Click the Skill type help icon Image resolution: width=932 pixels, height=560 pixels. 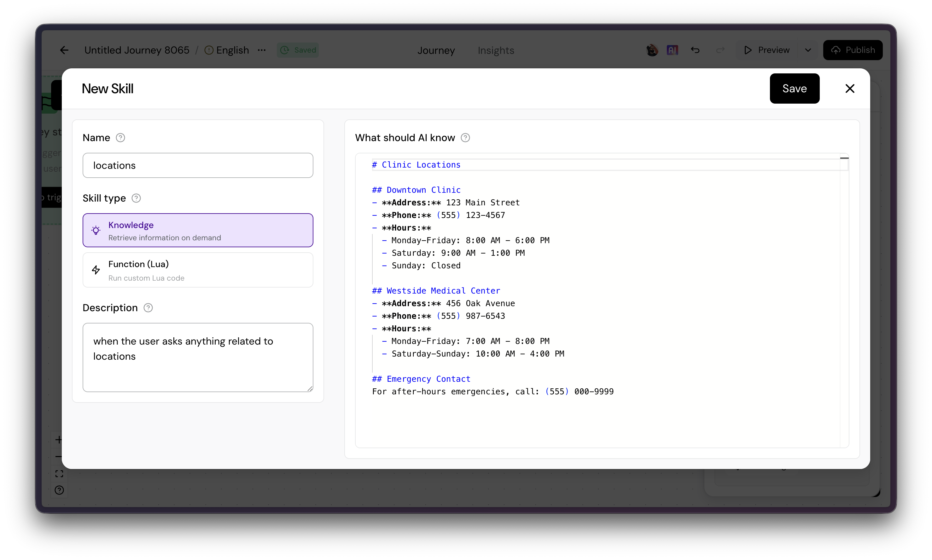click(x=136, y=198)
